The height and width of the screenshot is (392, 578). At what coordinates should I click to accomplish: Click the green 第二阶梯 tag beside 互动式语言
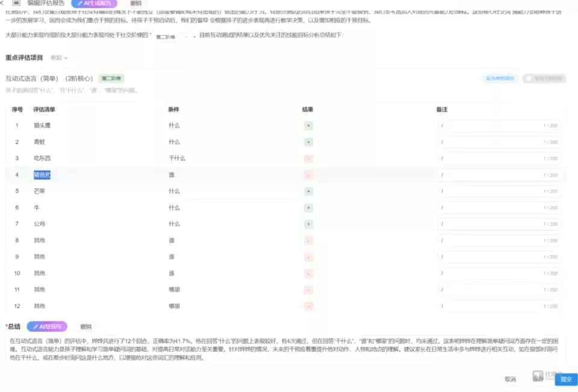[x=111, y=78]
